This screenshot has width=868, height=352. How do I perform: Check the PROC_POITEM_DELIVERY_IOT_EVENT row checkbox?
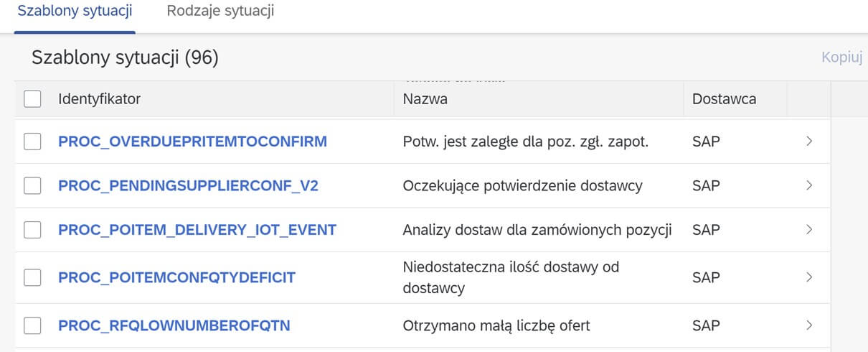(x=32, y=230)
